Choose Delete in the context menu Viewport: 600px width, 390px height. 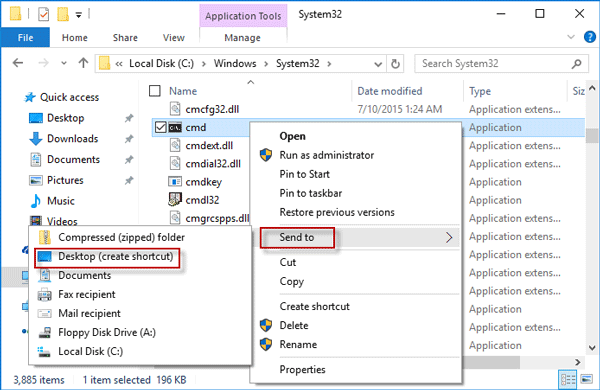(294, 325)
